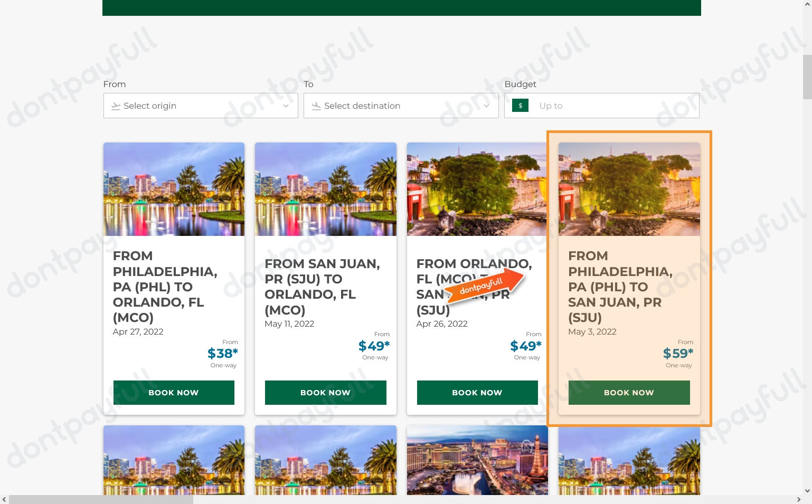Open the Select origin dropdown
Image resolution: width=812 pixels, height=504 pixels.
click(x=201, y=106)
